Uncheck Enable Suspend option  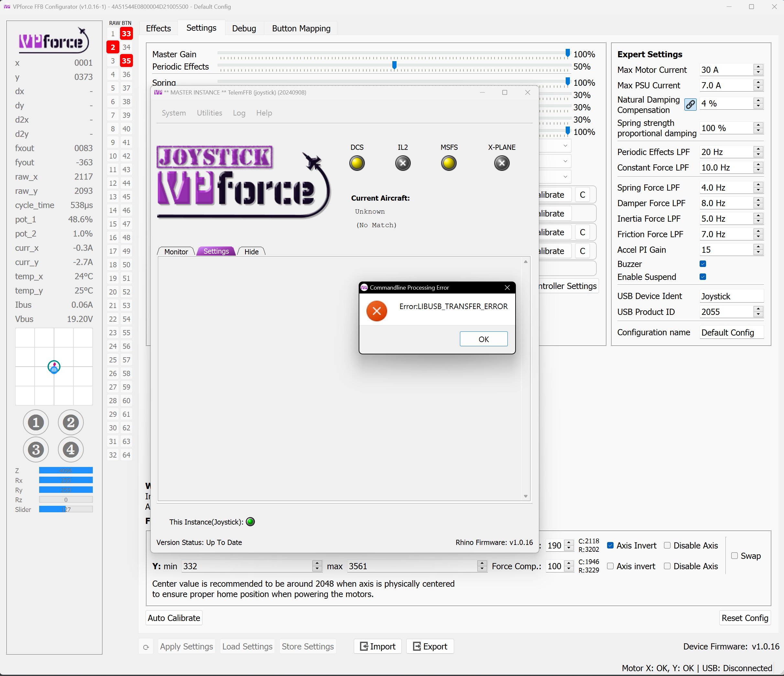702,277
